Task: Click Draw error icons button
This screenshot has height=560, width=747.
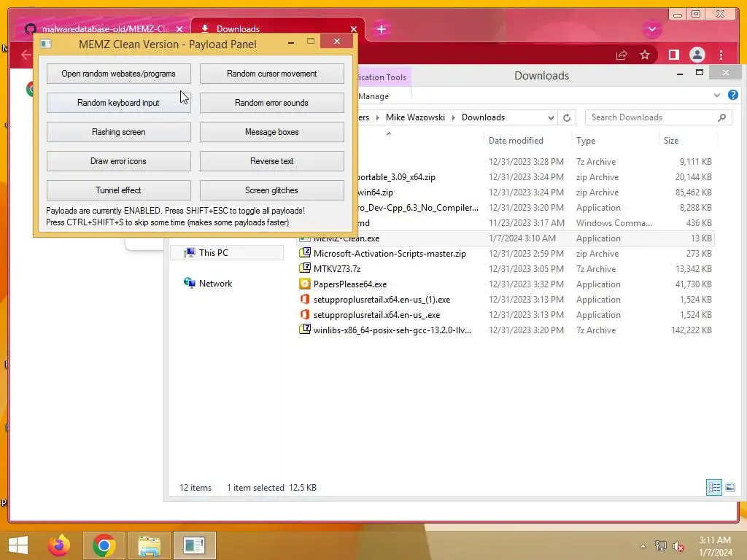Action: click(x=119, y=161)
